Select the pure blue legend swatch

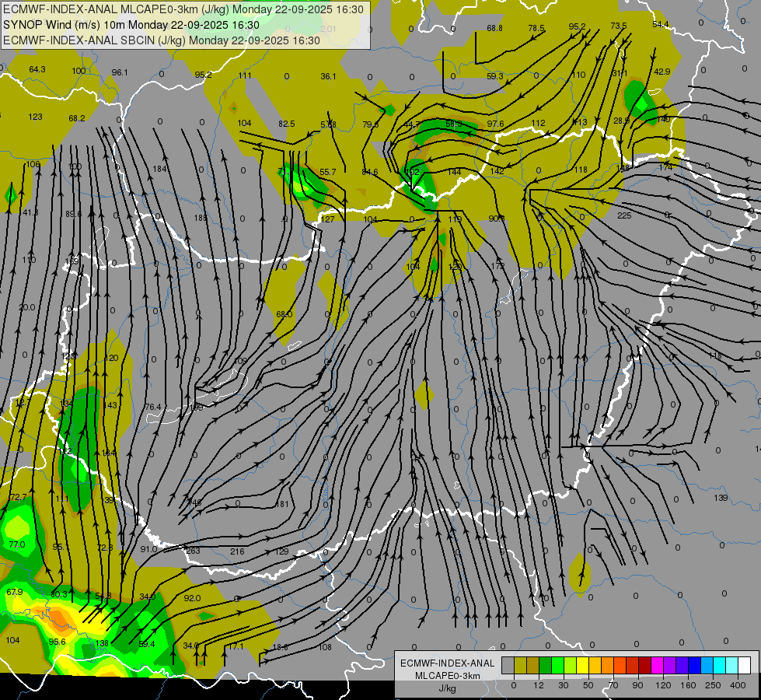click(x=694, y=666)
